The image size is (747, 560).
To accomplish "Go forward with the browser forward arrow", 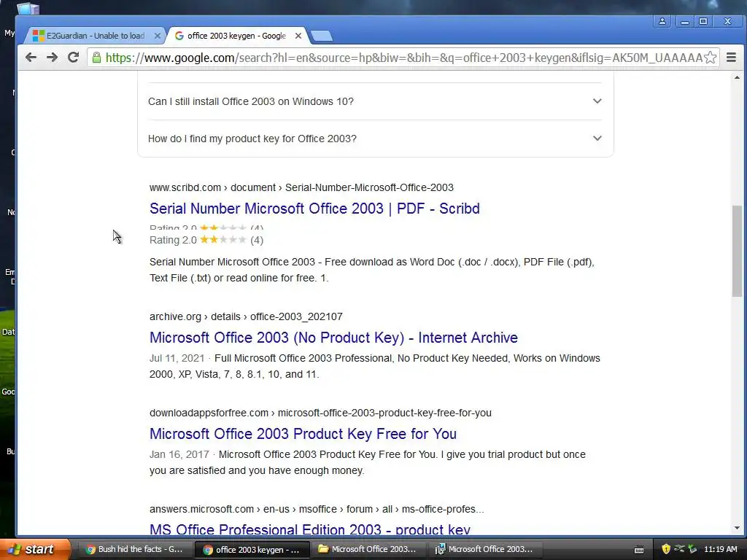I will point(52,58).
